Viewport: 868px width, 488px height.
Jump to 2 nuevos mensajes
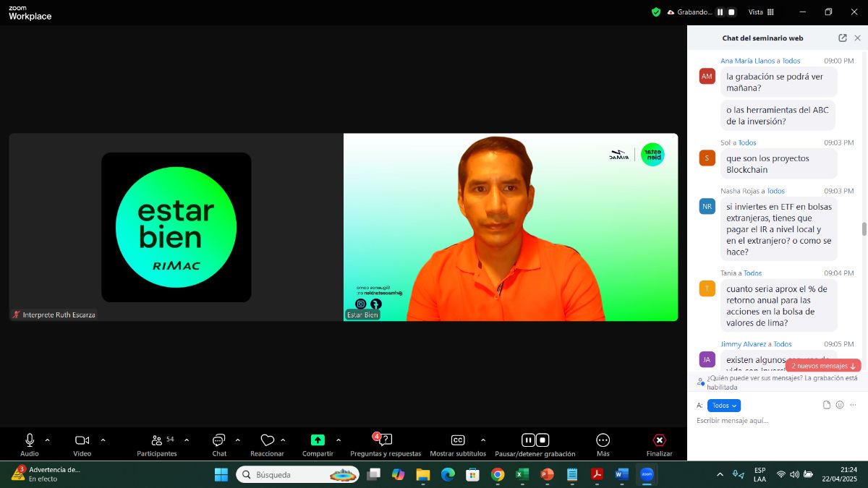823,366
